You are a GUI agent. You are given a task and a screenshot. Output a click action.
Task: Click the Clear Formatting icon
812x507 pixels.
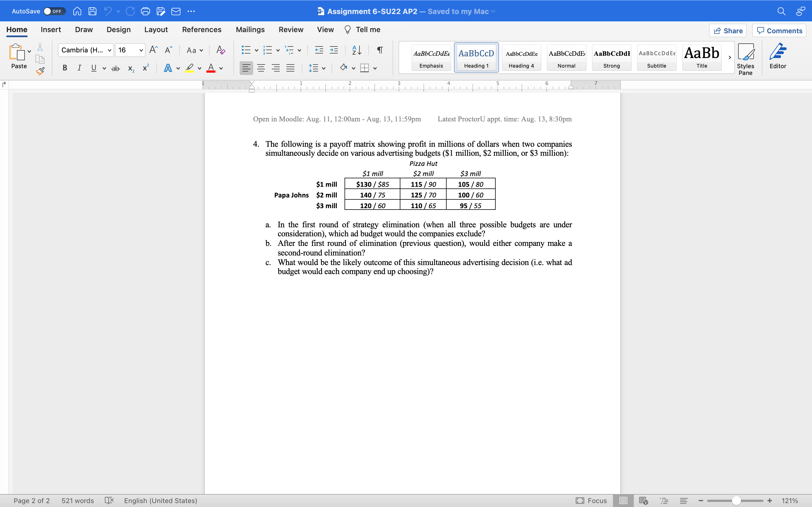click(220, 50)
